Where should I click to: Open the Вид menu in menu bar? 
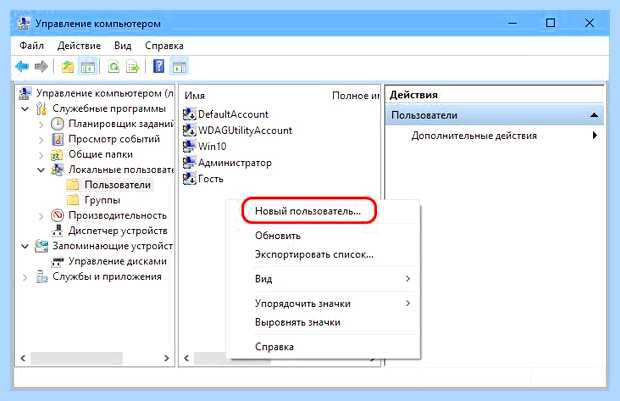[x=123, y=45]
